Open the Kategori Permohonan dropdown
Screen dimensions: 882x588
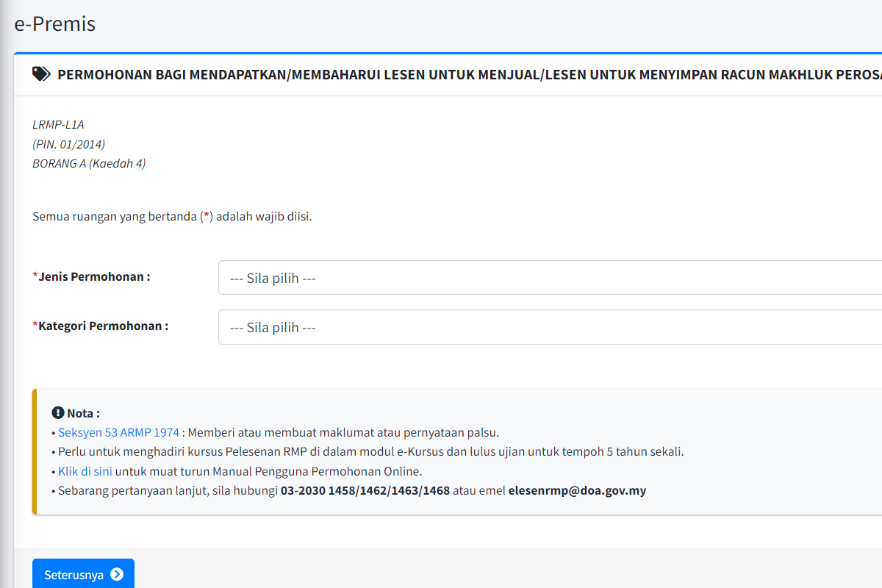pos(550,327)
